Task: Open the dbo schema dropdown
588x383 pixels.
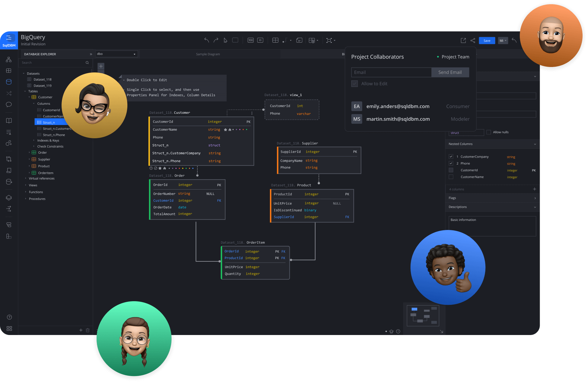Action: 117,54
